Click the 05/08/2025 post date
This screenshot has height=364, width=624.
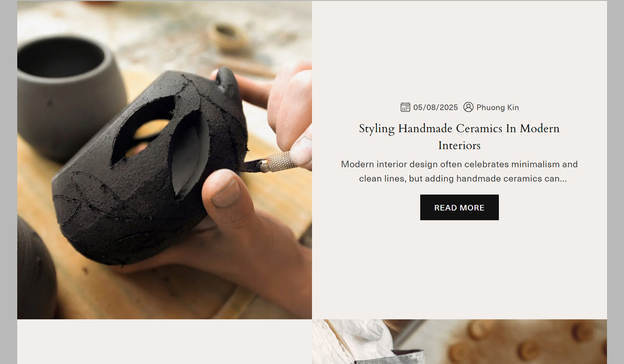click(x=436, y=108)
